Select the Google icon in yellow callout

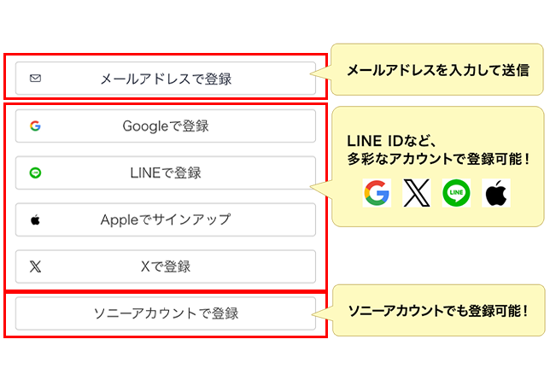pyautogui.click(x=376, y=193)
